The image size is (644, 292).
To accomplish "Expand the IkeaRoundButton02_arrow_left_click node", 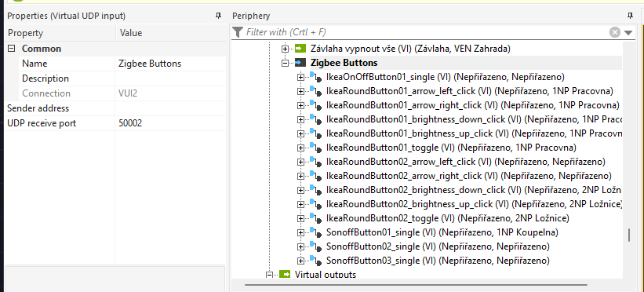I will (x=300, y=162).
